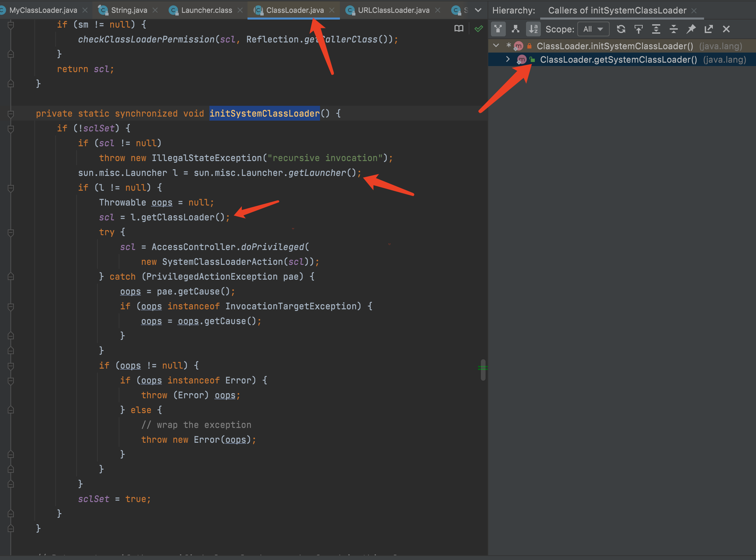756x560 pixels.
Task: Close the Callers of initSystemClassLoader tab
Action: (x=694, y=11)
